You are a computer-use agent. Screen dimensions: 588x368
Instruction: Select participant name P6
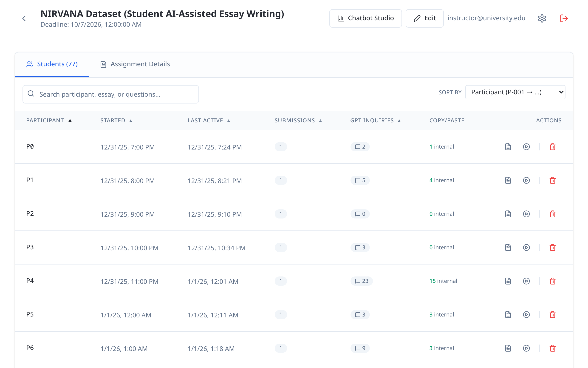(30, 348)
